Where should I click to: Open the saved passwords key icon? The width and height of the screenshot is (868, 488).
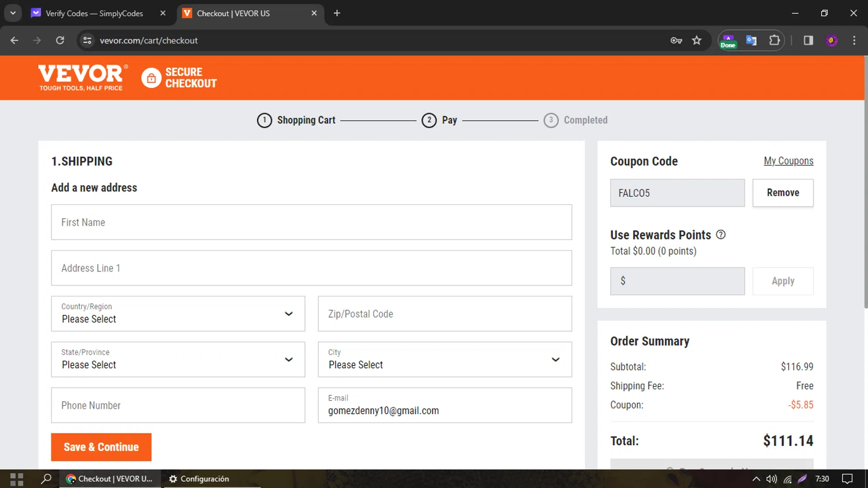point(676,41)
